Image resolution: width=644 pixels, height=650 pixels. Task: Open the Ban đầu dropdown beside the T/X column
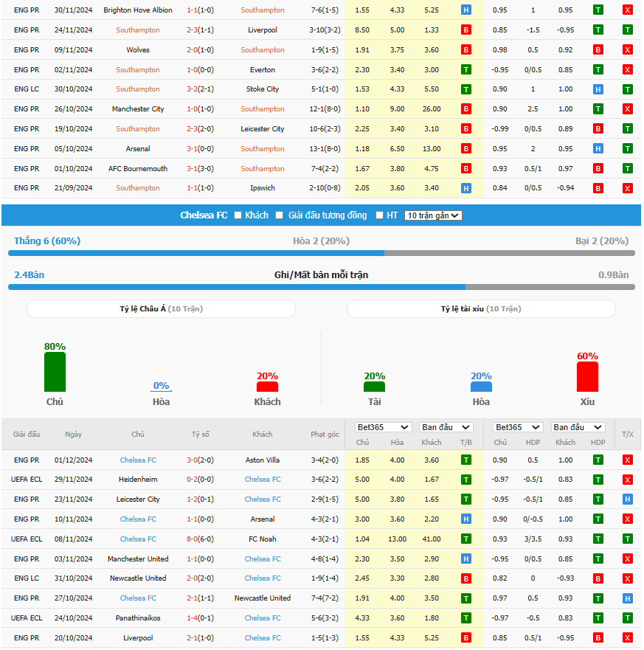pyautogui.click(x=578, y=427)
